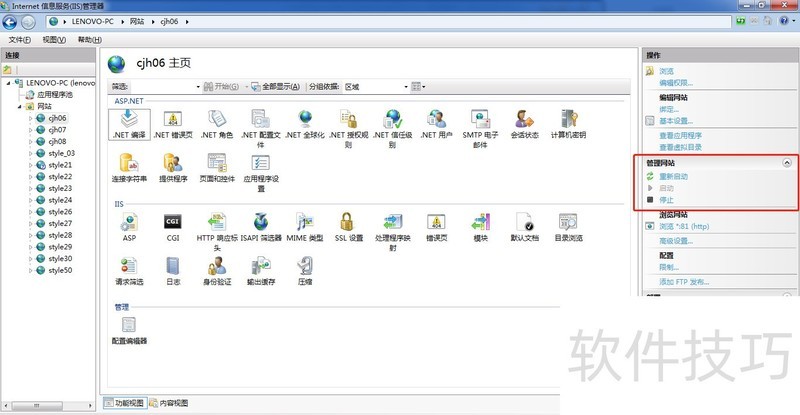
Task: Click 编辑权限 in actions pane
Action: (x=676, y=83)
